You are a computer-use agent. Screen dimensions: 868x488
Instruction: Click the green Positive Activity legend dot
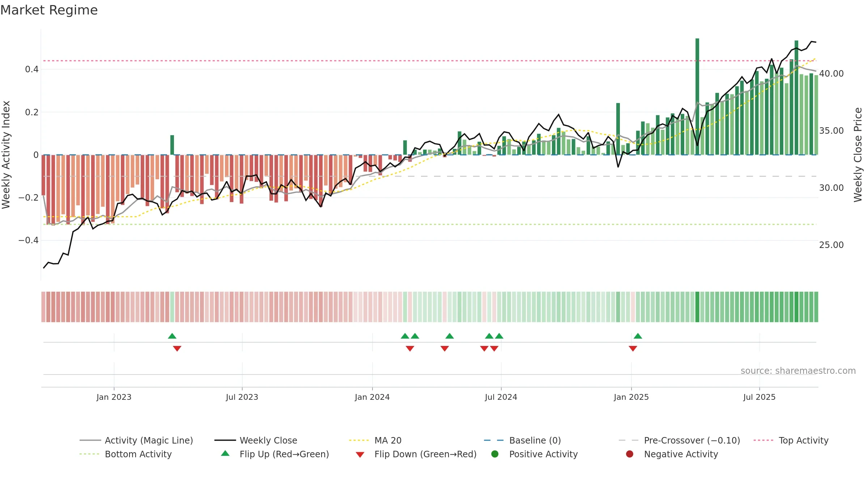point(495,454)
